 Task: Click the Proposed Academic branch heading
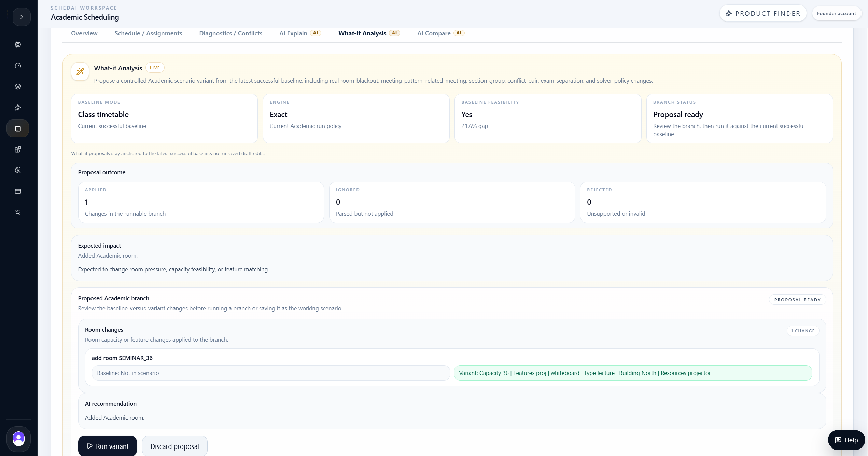pos(114,298)
